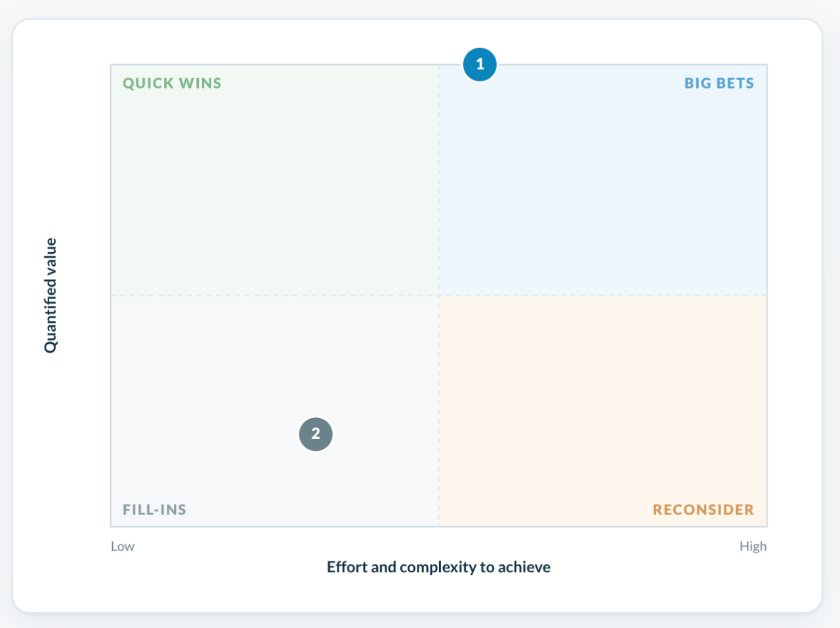
Task: Click the FILL-INS quadrant label
Action: point(154,510)
